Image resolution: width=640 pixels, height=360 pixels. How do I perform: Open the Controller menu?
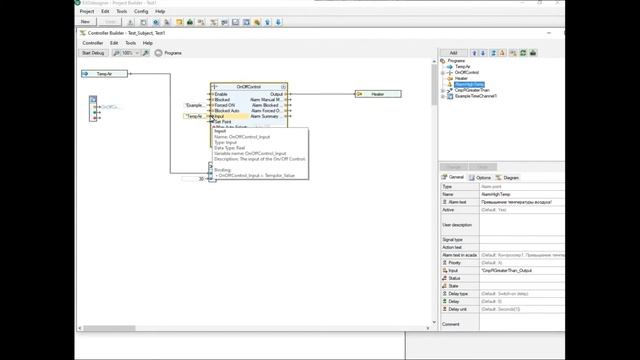coord(93,43)
